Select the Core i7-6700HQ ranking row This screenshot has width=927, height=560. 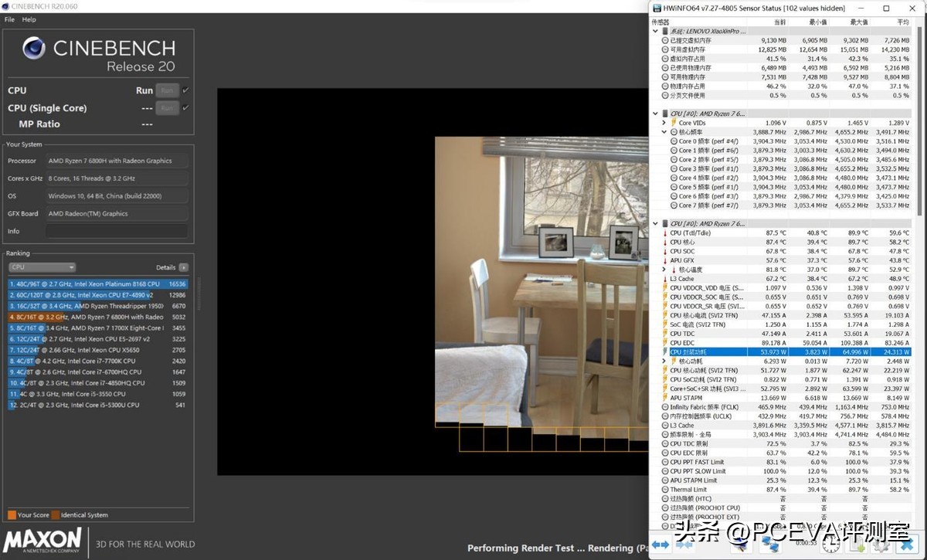tap(98, 372)
